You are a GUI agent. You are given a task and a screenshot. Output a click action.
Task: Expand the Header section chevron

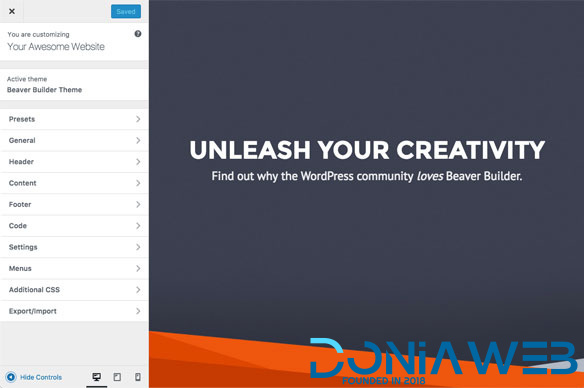(x=138, y=162)
